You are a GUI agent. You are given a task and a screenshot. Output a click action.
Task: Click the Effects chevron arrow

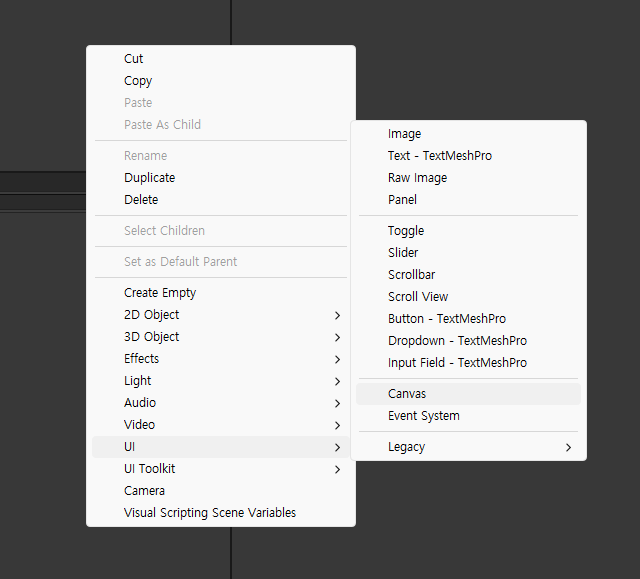(337, 359)
